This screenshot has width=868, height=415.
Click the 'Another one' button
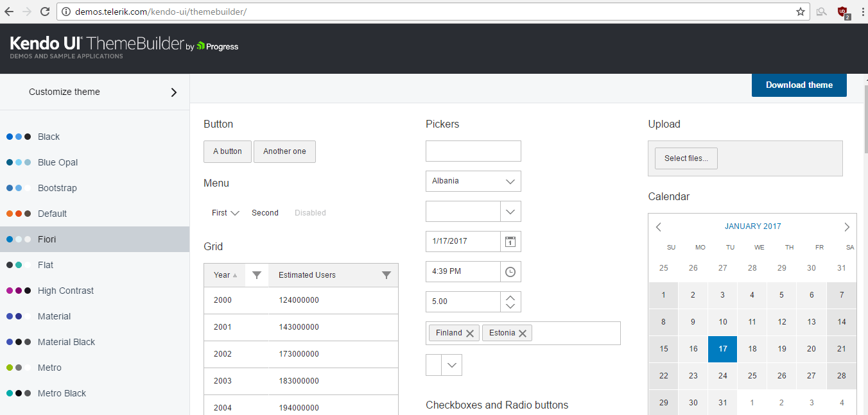[x=284, y=151]
